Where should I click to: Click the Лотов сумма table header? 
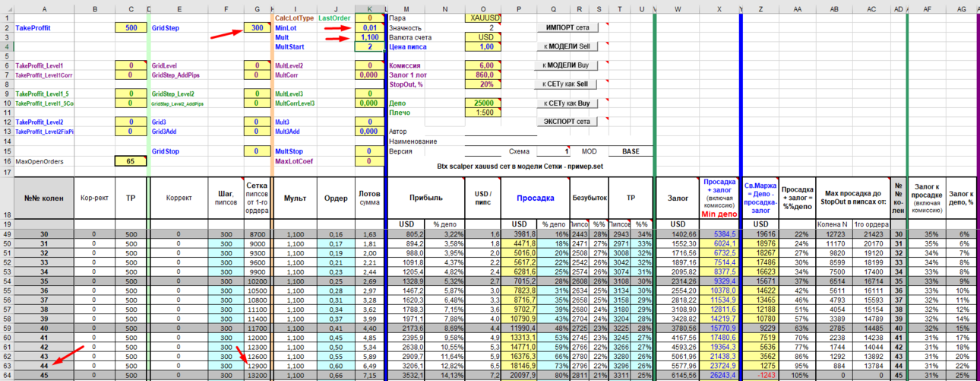pyautogui.click(x=369, y=198)
